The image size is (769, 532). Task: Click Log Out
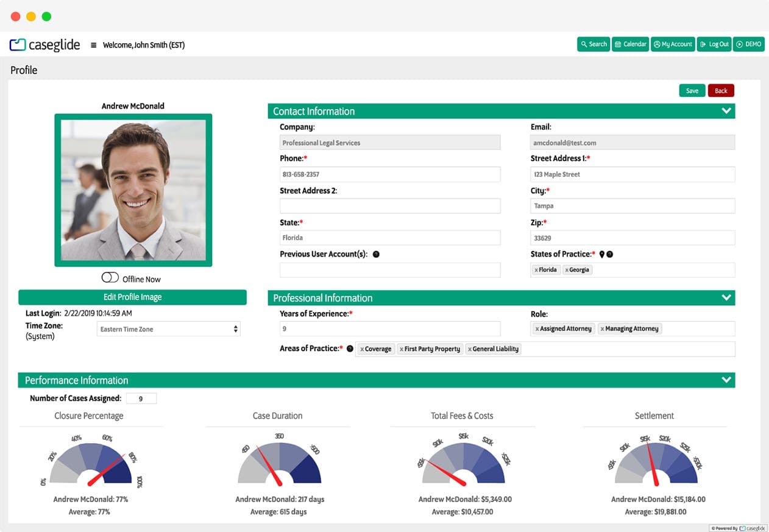(x=714, y=44)
